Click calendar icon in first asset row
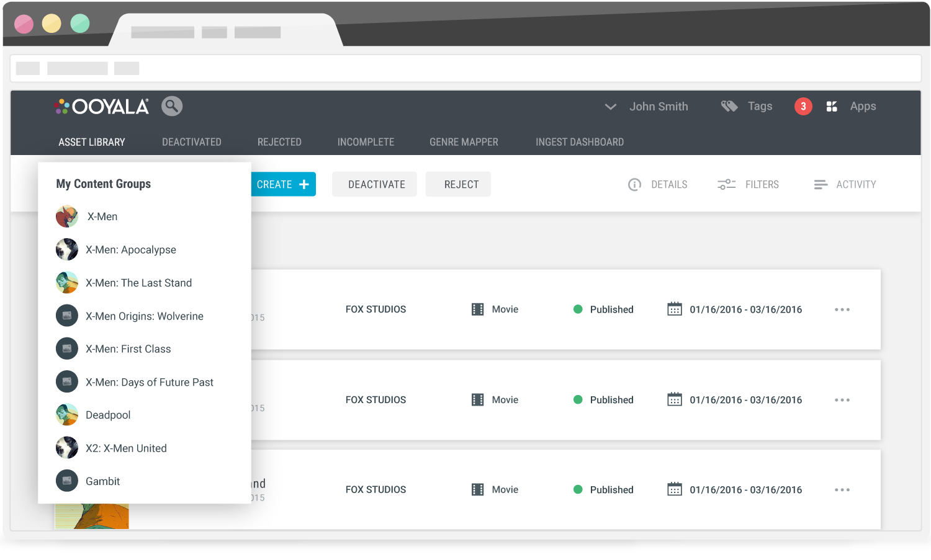Viewport: 931px width, 560px height. (675, 309)
